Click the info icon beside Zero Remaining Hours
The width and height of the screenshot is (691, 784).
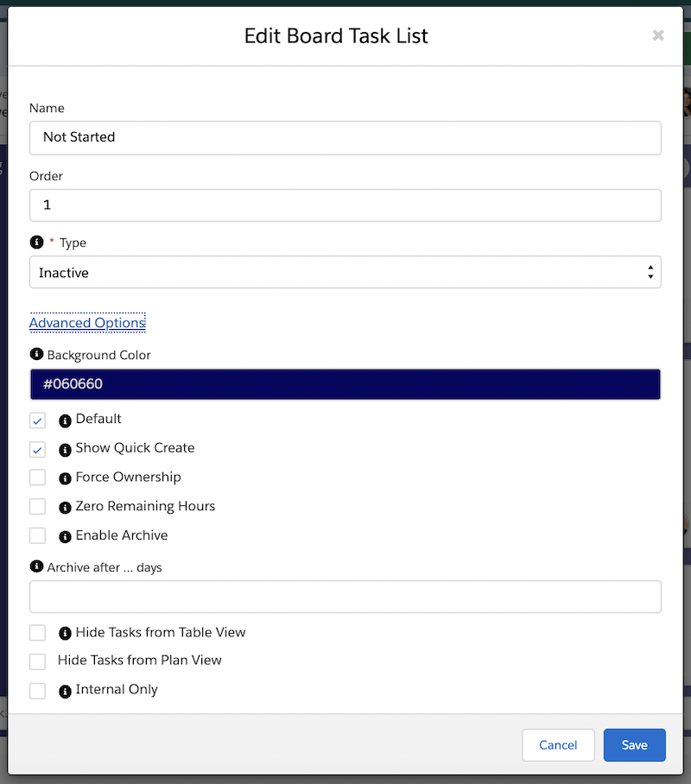tap(65, 506)
